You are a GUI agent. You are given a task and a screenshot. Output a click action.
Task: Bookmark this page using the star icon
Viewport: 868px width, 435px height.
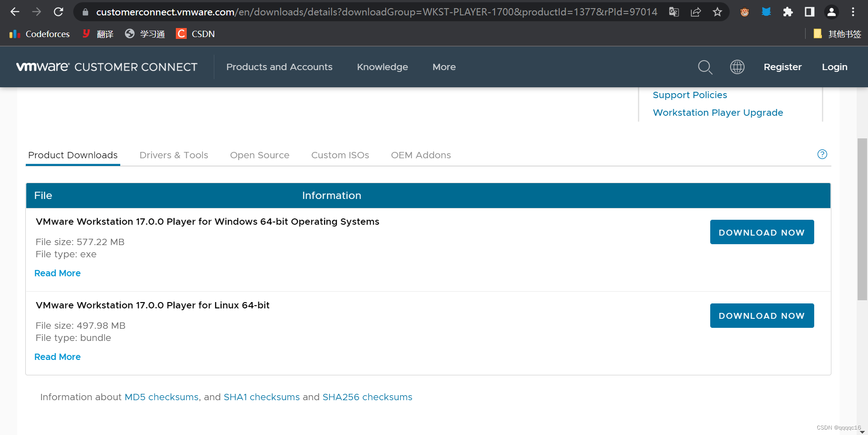[x=717, y=12]
